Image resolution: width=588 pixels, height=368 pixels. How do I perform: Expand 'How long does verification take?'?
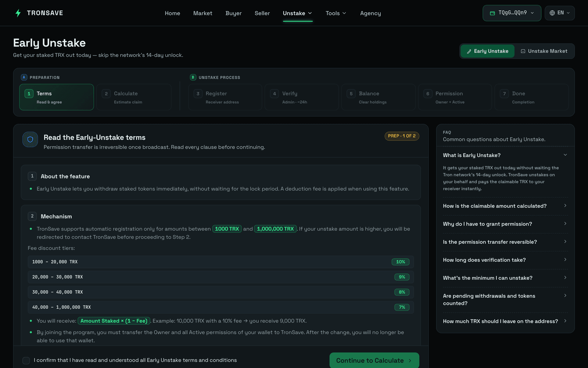(505, 260)
